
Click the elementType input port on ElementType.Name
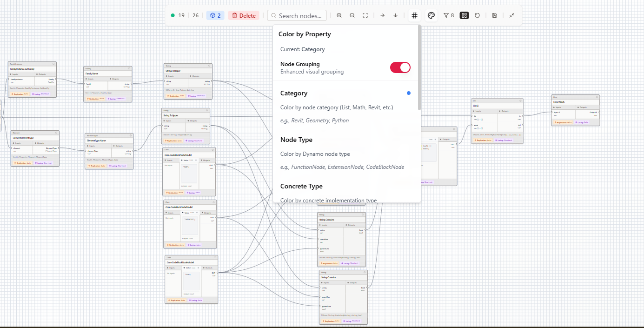pos(85,151)
